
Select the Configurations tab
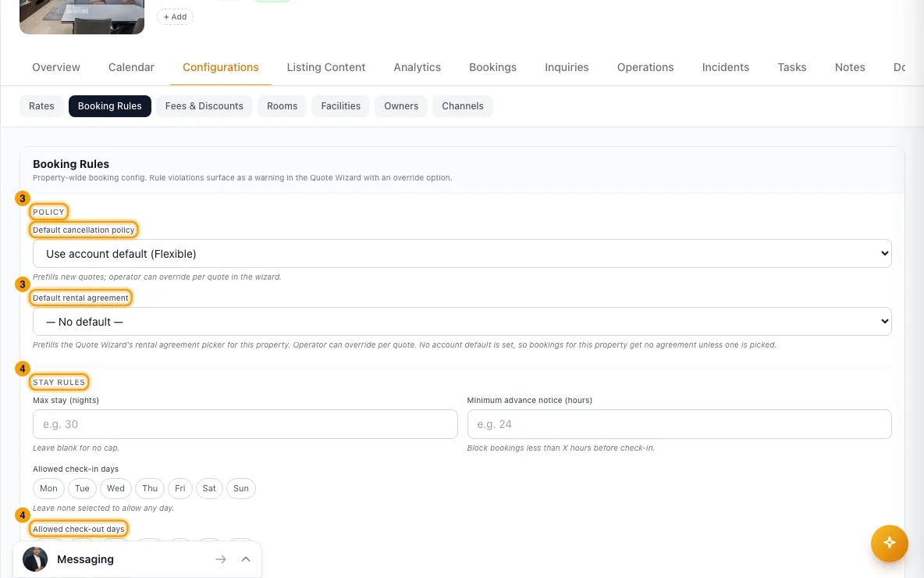[x=220, y=67]
